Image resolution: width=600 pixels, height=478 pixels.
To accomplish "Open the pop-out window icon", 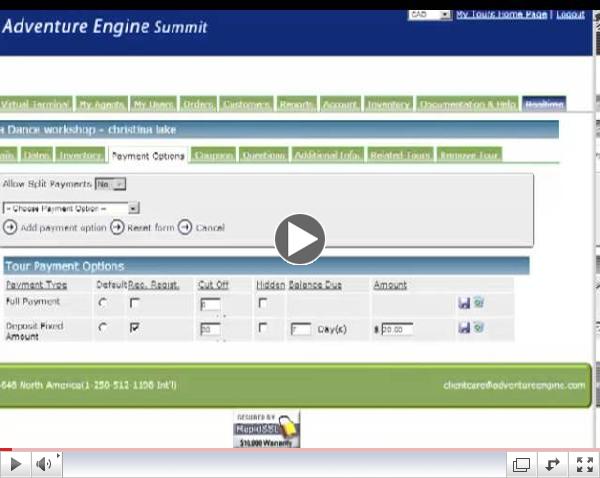I will pos(521,465).
